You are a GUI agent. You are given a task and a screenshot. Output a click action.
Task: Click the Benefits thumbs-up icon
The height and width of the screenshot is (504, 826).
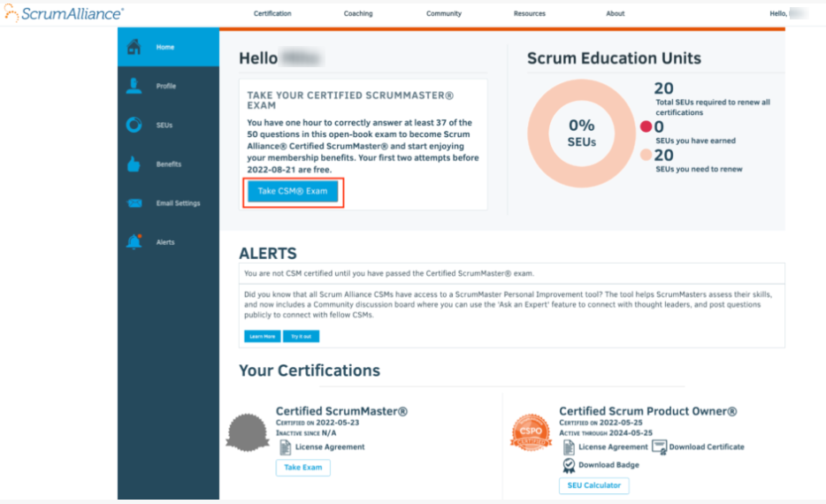[134, 164]
